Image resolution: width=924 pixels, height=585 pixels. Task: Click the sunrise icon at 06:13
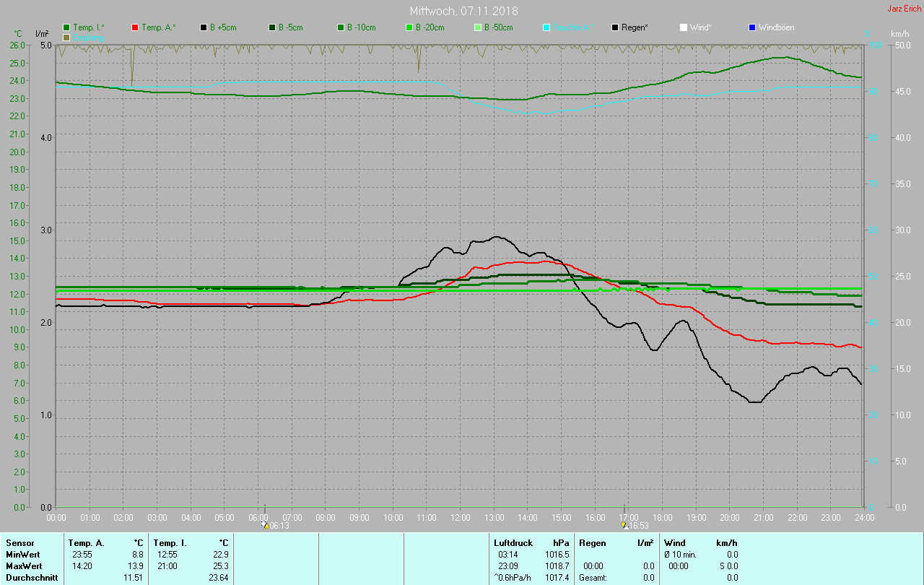(264, 525)
